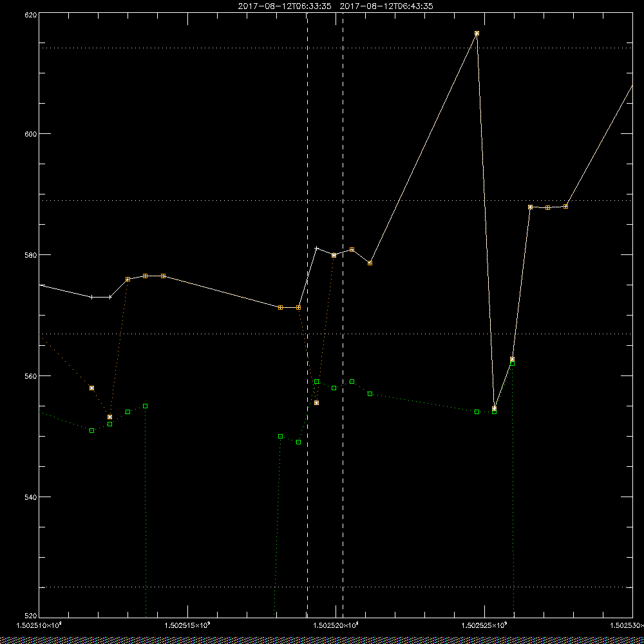The height and width of the screenshot is (644, 644).
Task: Select the orange point near 578.5 before the long rise
Action: pyautogui.click(x=370, y=263)
